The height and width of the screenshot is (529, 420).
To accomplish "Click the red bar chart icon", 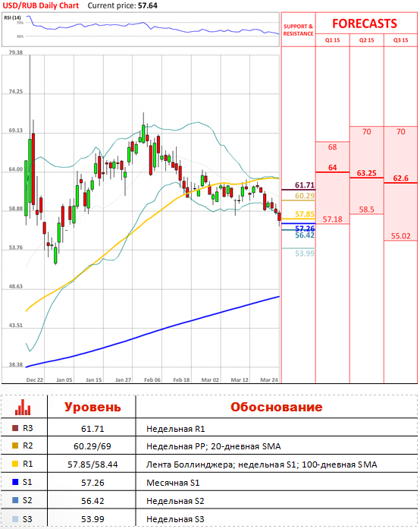I will [x=23, y=408].
